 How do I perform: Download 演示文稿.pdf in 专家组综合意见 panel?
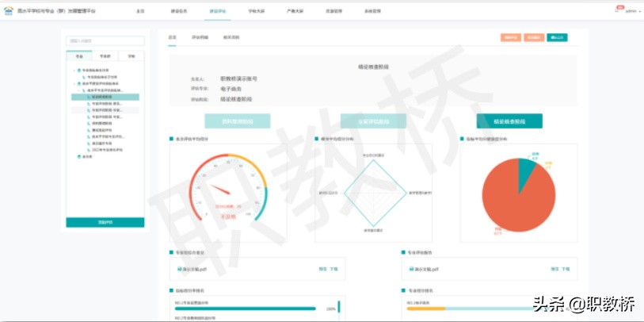pyautogui.click(x=333, y=269)
